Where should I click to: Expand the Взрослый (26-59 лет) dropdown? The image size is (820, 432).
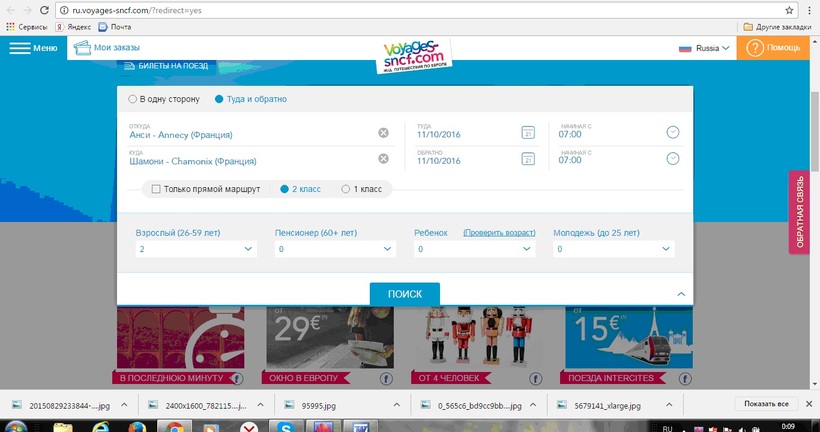coord(195,249)
